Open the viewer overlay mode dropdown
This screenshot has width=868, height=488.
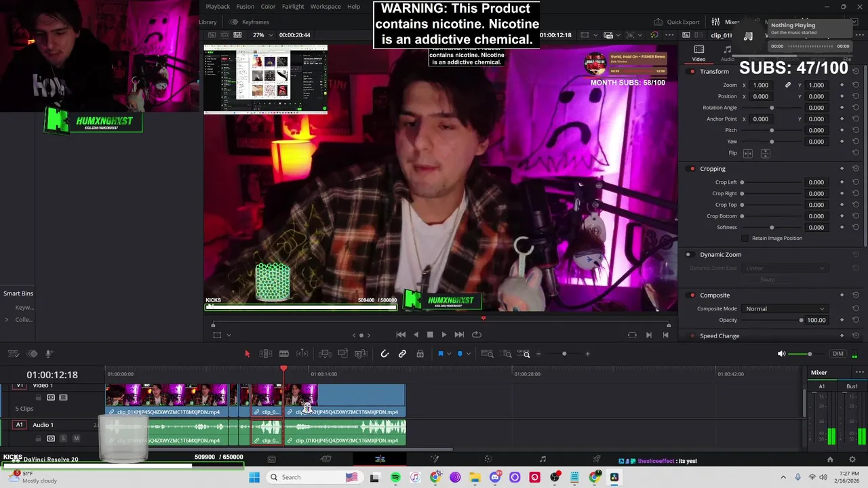click(229, 335)
